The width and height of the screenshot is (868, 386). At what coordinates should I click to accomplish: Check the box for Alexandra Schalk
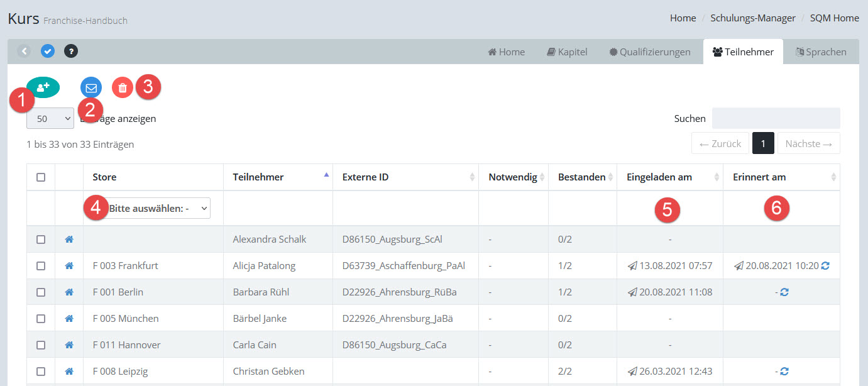point(41,240)
